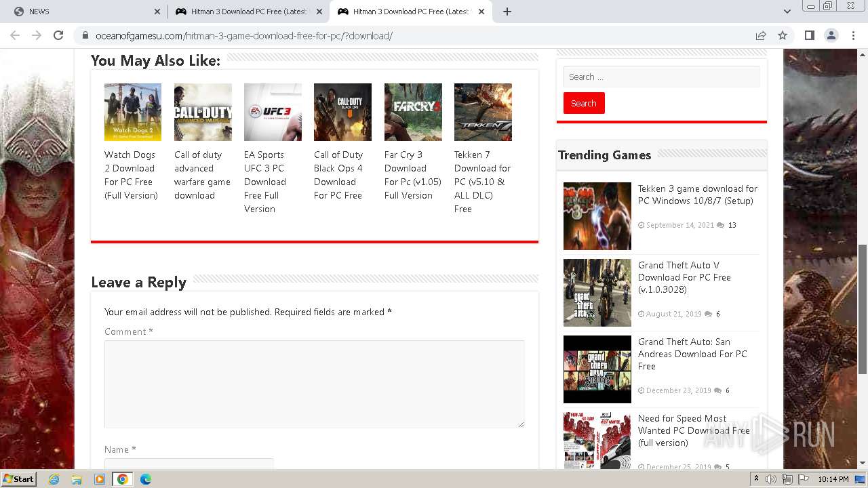Open GTA San Andreas Download link
The image size is (868, 488).
pos(692,354)
